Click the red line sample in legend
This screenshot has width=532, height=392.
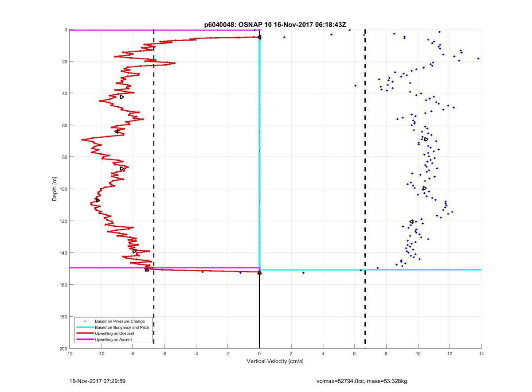point(85,333)
